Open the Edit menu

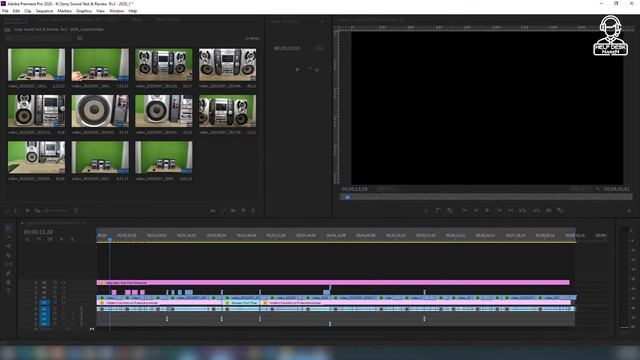(16, 11)
